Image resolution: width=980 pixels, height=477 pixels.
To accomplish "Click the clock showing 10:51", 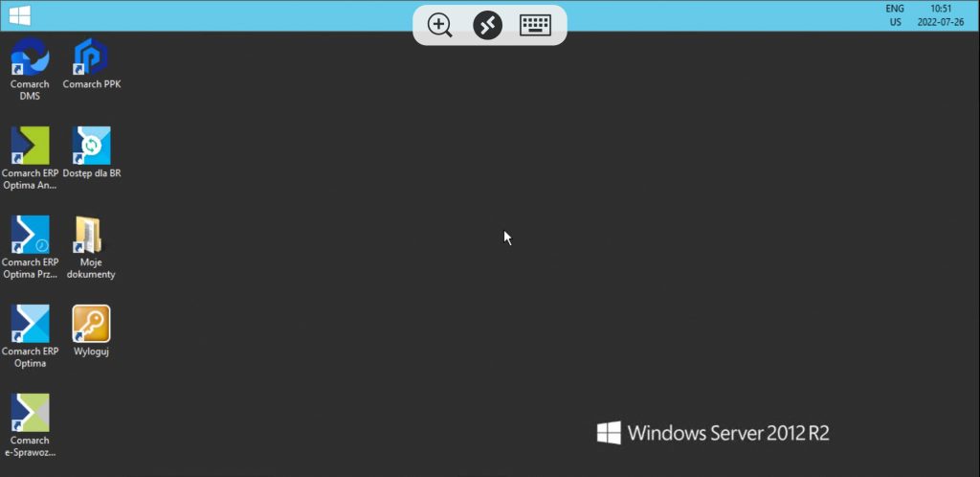I will point(941,10).
